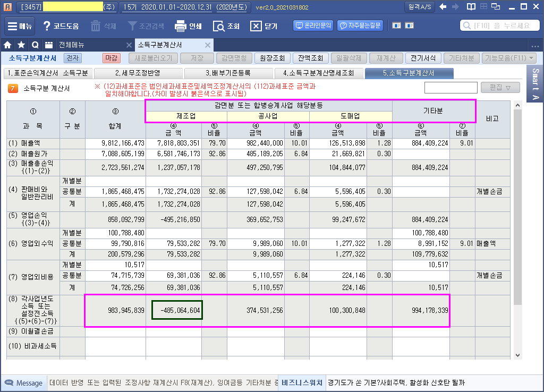
Task: Click the forward arrow in title bar
Action: click(x=455, y=6)
